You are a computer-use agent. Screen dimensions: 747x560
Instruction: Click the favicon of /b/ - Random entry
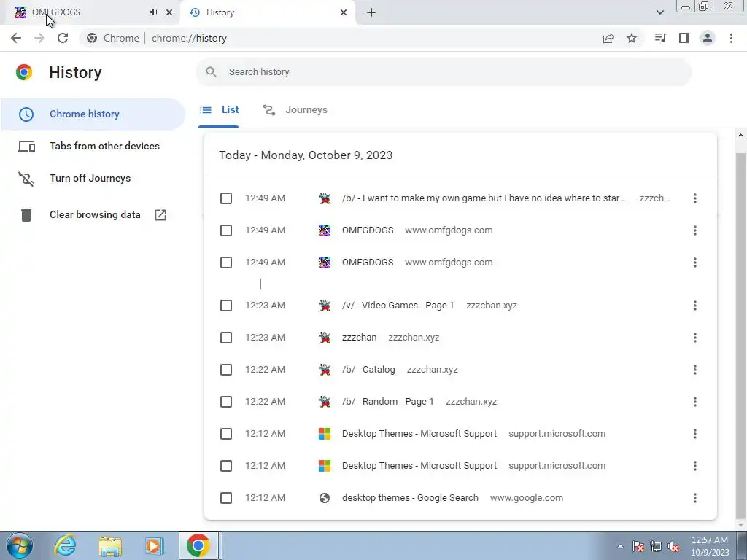pos(325,402)
